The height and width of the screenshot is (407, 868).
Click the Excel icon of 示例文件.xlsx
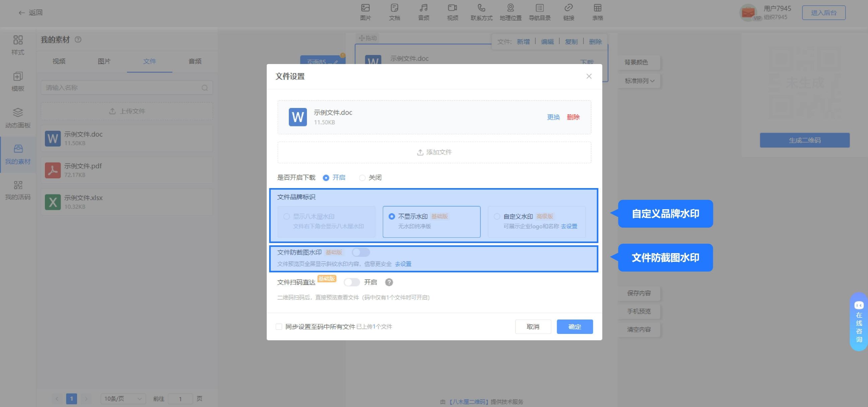(53, 202)
